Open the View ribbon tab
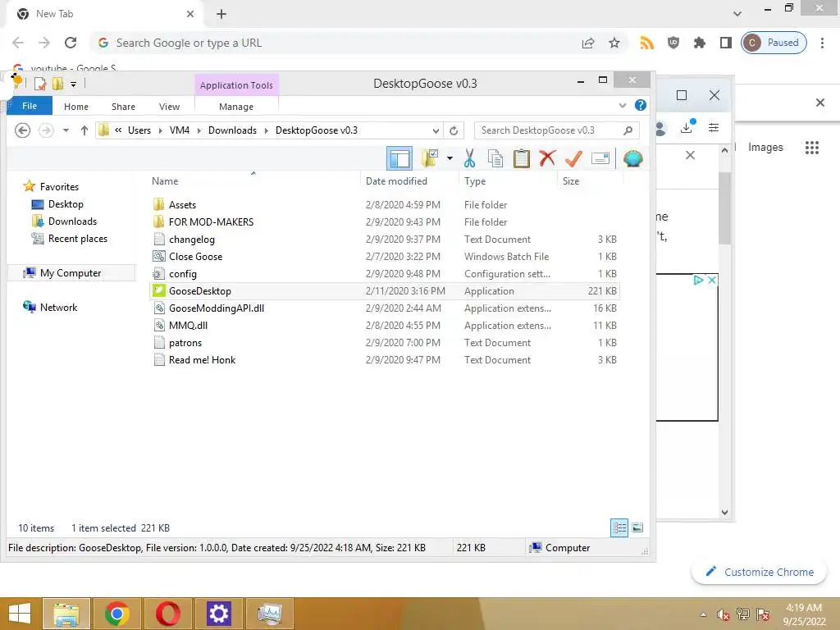The image size is (840, 630). (x=169, y=107)
